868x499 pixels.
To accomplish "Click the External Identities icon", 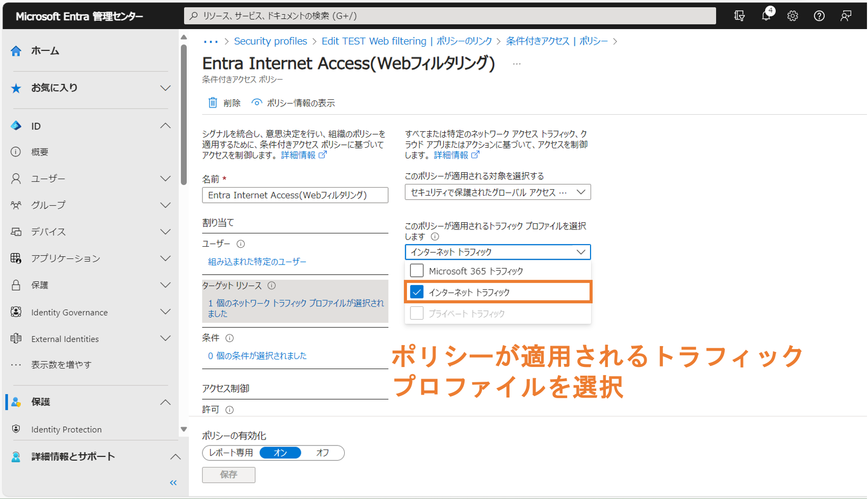I will (16, 338).
